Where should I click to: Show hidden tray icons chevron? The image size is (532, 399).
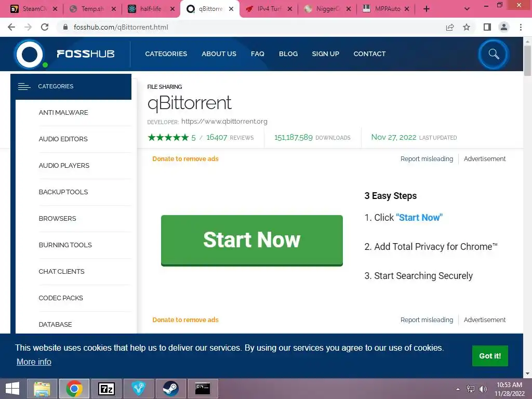(458, 389)
